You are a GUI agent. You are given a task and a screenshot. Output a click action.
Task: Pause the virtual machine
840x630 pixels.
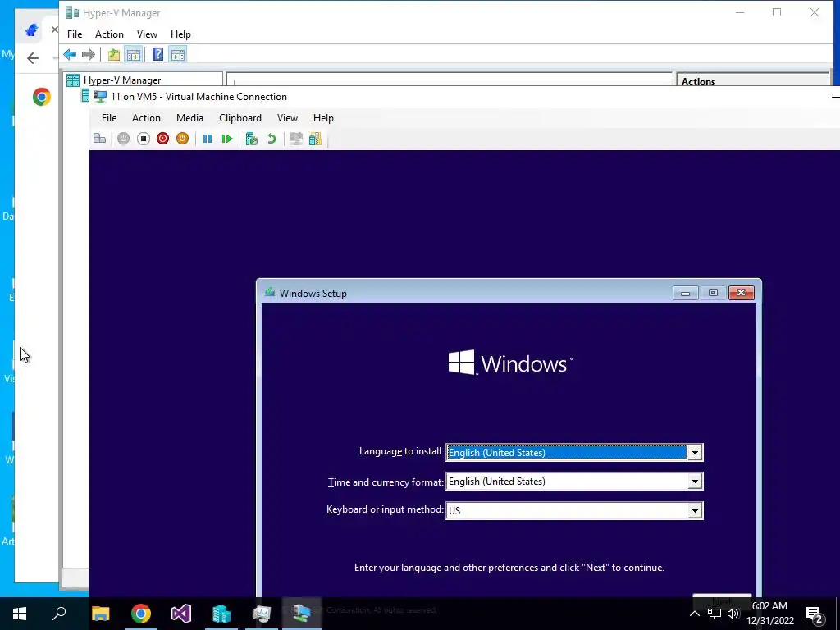pyautogui.click(x=208, y=139)
